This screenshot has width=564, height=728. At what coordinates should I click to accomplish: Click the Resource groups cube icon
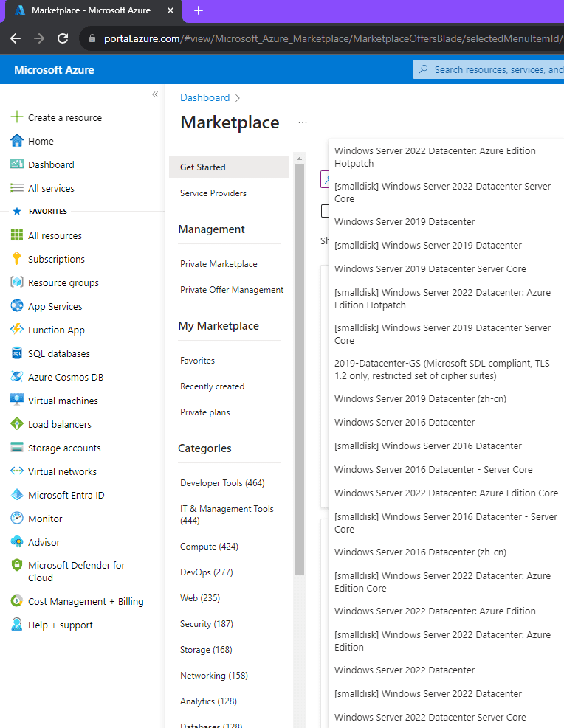pyautogui.click(x=17, y=282)
